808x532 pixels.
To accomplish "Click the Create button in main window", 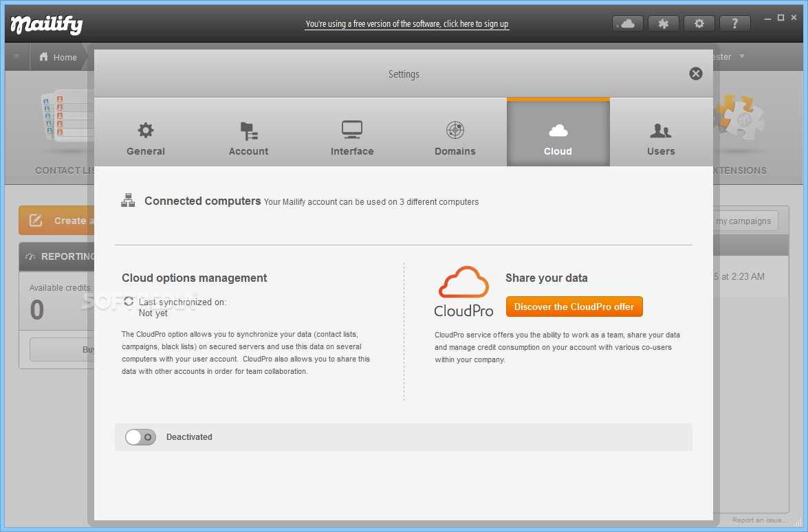I will (x=56, y=221).
